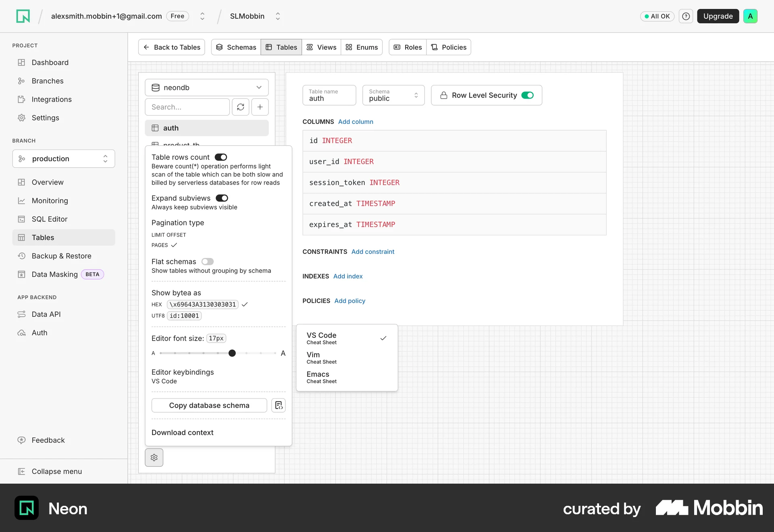The height and width of the screenshot is (532, 774).
Task: Click the copy schema script icon
Action: coord(279,405)
